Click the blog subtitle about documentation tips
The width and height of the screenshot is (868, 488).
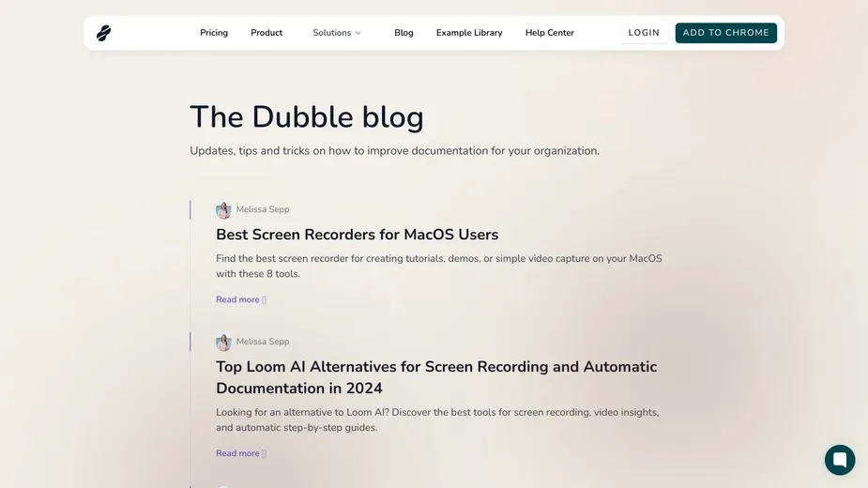[395, 151]
